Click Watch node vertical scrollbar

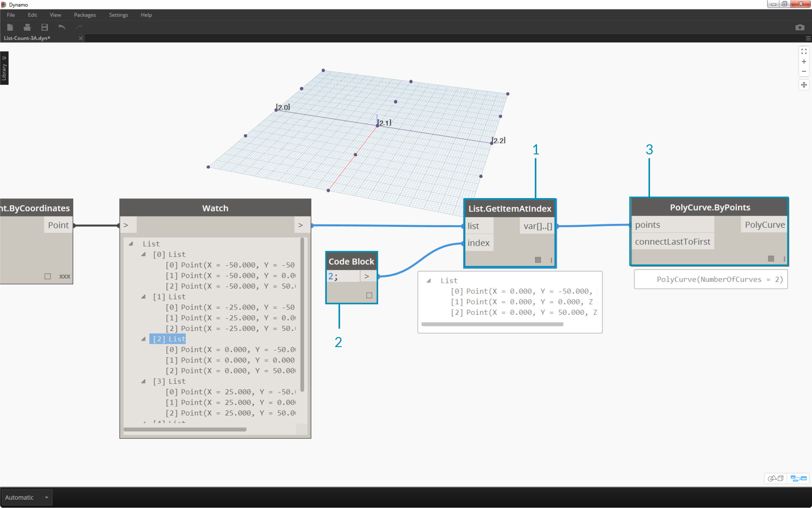[x=302, y=315]
